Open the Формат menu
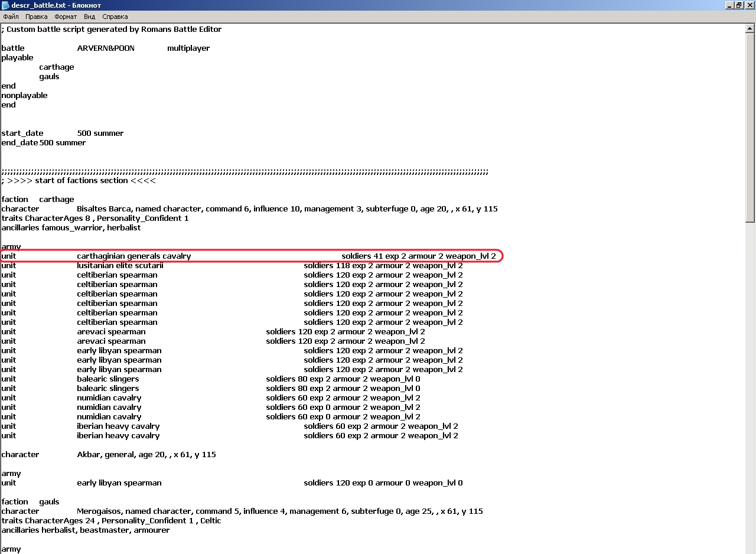The width and height of the screenshot is (756, 554). click(x=66, y=17)
